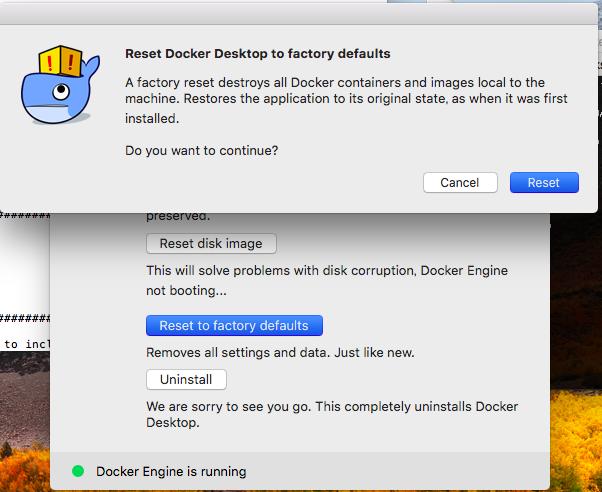Click the green Docker Engine status indicator
This screenshot has width=602, height=492.
[x=78, y=471]
